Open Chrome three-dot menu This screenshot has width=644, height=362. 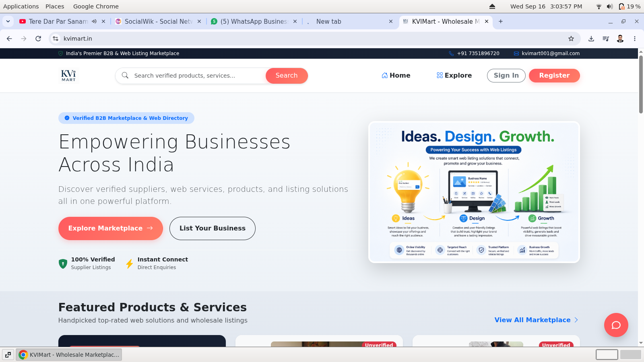point(635,39)
